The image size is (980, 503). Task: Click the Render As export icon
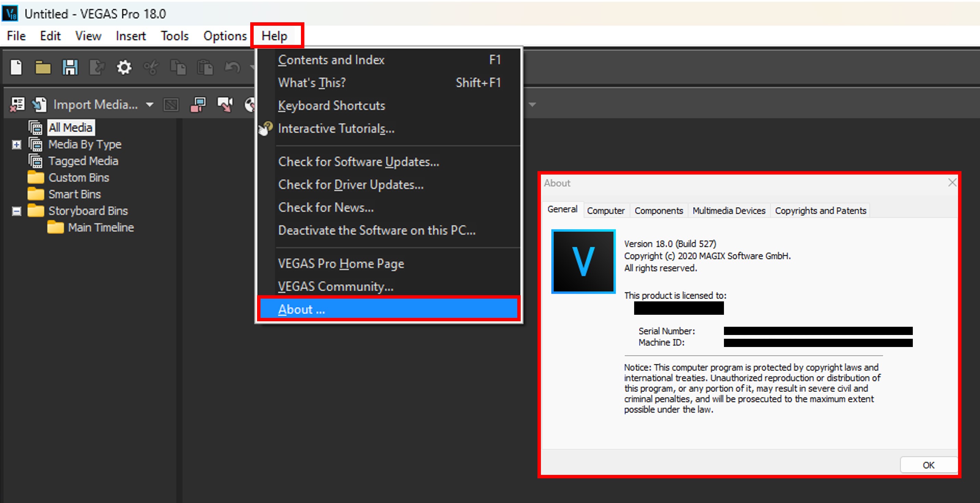click(97, 68)
